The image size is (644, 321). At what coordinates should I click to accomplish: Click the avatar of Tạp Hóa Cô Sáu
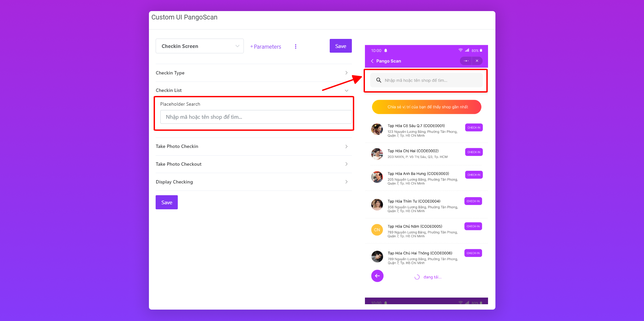coord(377,129)
